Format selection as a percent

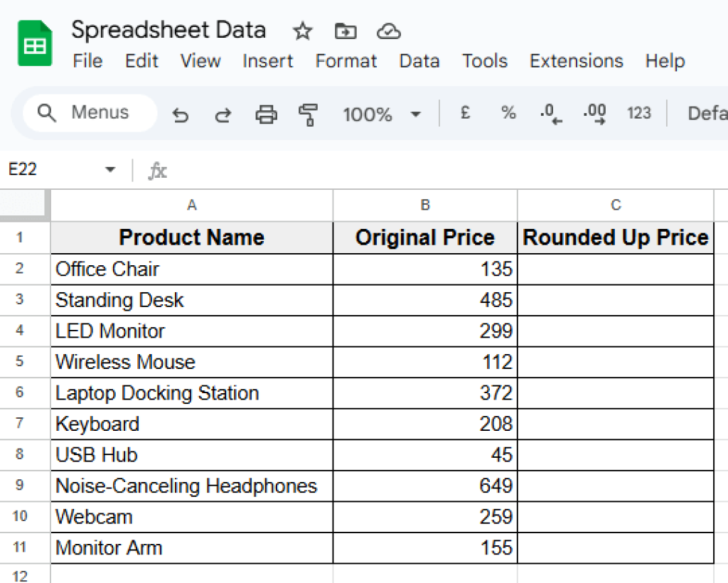tap(508, 114)
